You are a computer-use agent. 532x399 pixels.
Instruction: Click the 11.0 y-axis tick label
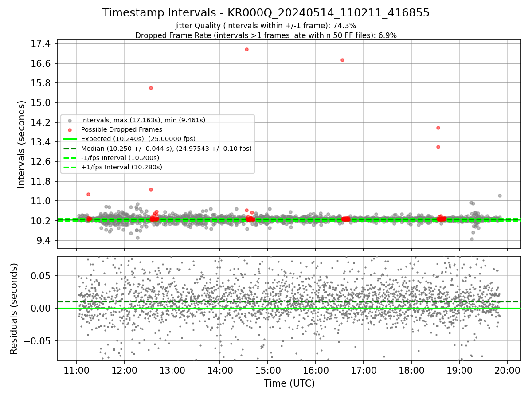click(x=42, y=201)
